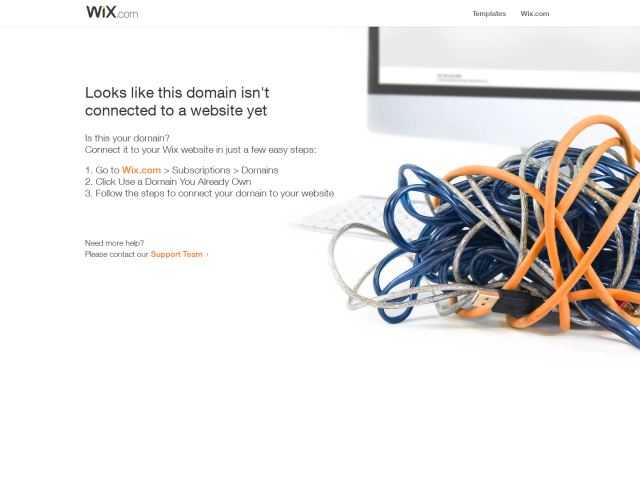The image size is (640, 480).
Task: Click the 'Domains' word in step one
Action: coord(260,170)
